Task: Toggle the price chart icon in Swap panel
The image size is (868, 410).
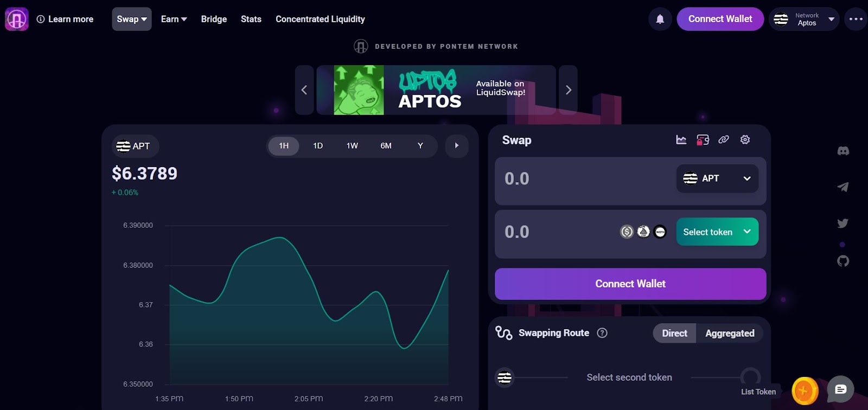Action: click(x=681, y=140)
